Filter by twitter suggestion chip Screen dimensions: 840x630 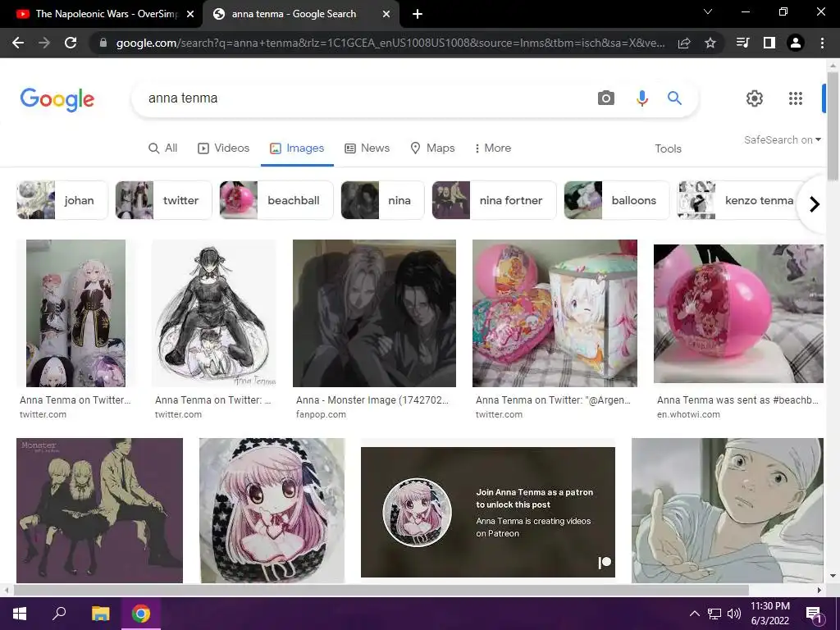[163, 200]
